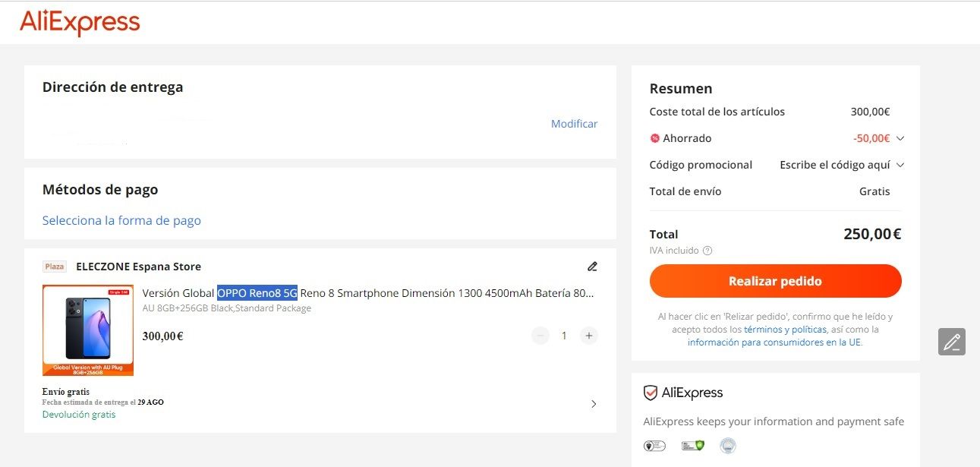Open 'Selecciona la forma de pago'
The image size is (980, 467).
pyautogui.click(x=121, y=221)
